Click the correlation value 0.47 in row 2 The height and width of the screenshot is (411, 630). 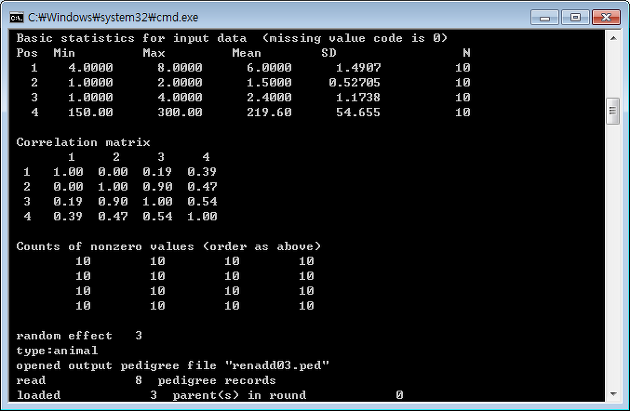tap(202, 187)
